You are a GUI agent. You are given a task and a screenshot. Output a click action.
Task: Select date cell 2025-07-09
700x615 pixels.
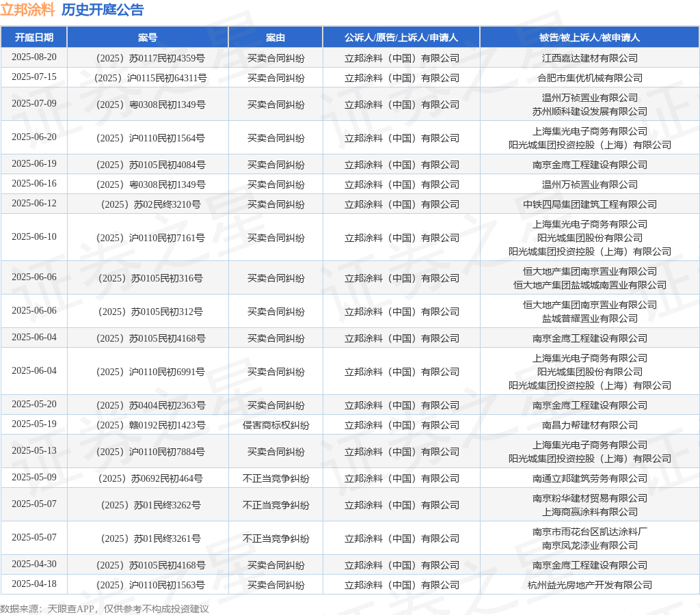pyautogui.click(x=34, y=104)
